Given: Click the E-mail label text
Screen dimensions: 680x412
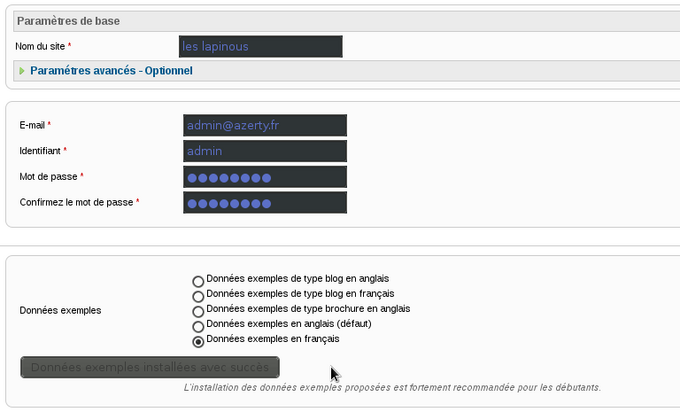Looking at the screenshot, I should (32, 125).
